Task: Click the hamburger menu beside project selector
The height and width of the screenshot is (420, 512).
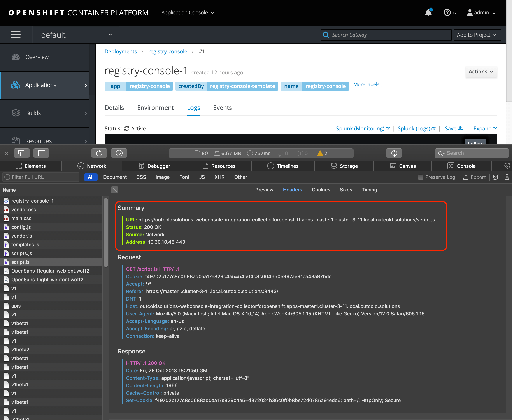Action: click(x=16, y=35)
